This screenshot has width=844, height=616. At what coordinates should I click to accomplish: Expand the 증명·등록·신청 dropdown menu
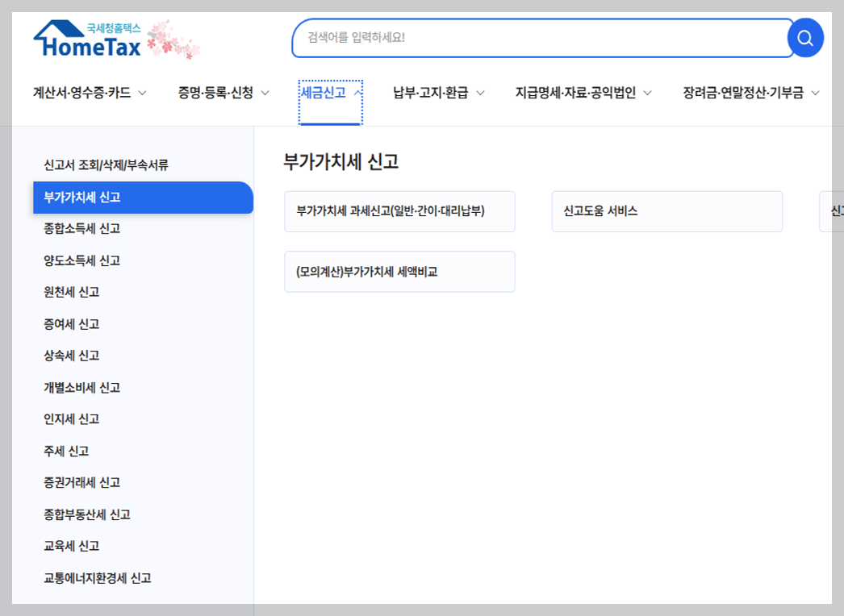[217, 92]
